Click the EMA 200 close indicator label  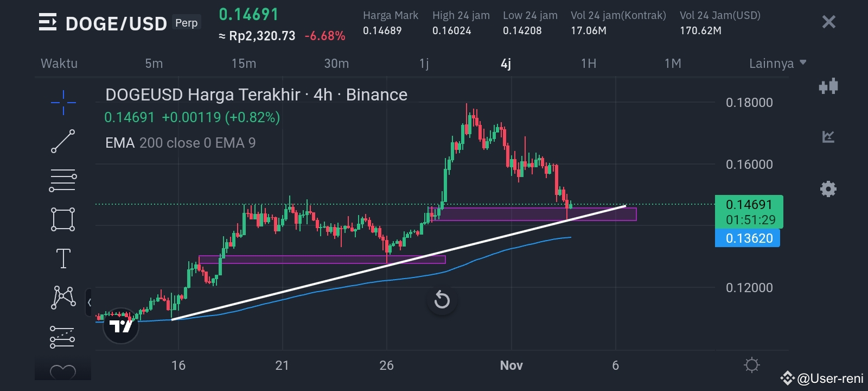click(x=158, y=143)
